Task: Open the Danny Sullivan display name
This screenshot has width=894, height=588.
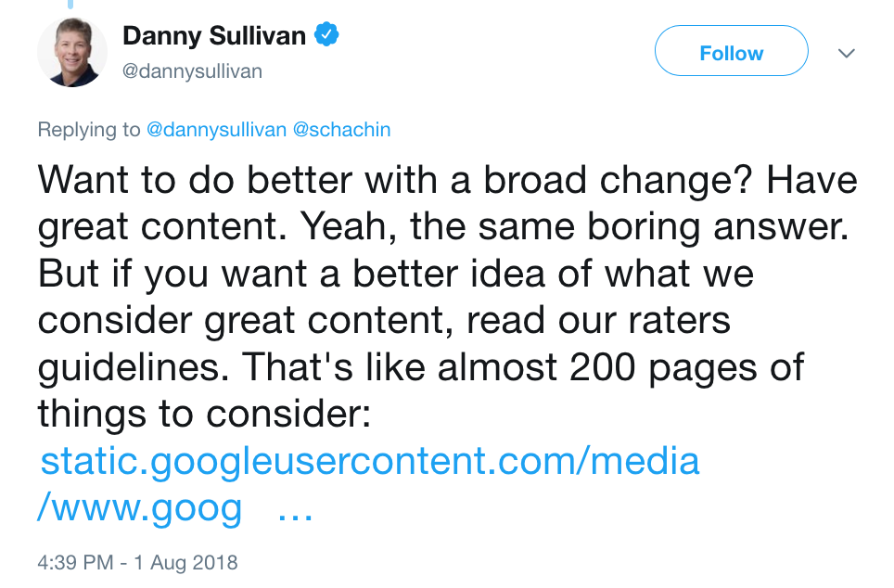Action: (214, 36)
